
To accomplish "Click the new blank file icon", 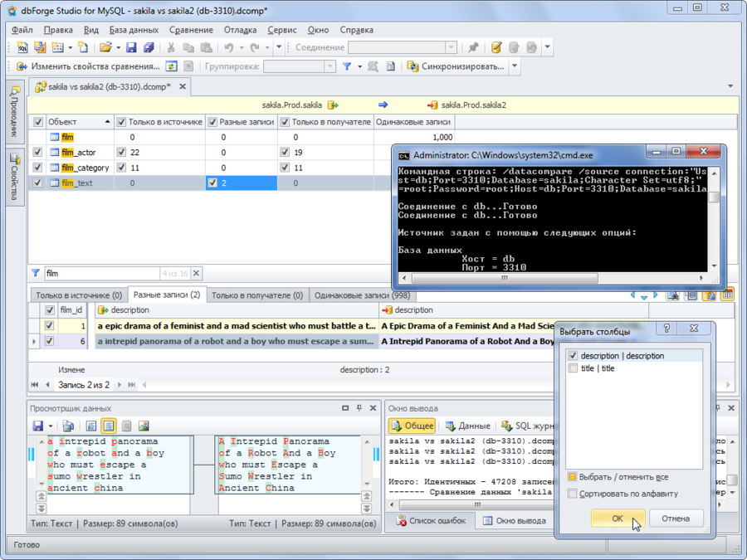I will tap(83, 47).
